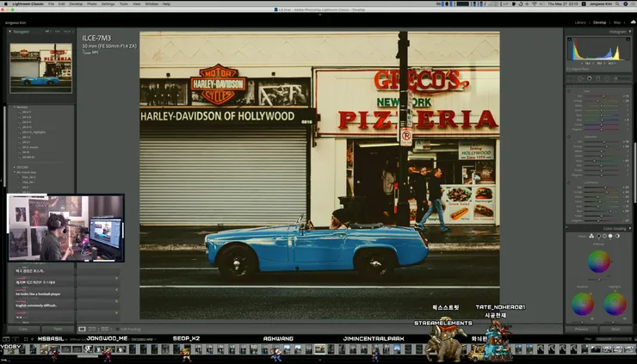Screen dimensions: 637x364
Task: Open the Develop menu
Action: (x=76, y=3)
